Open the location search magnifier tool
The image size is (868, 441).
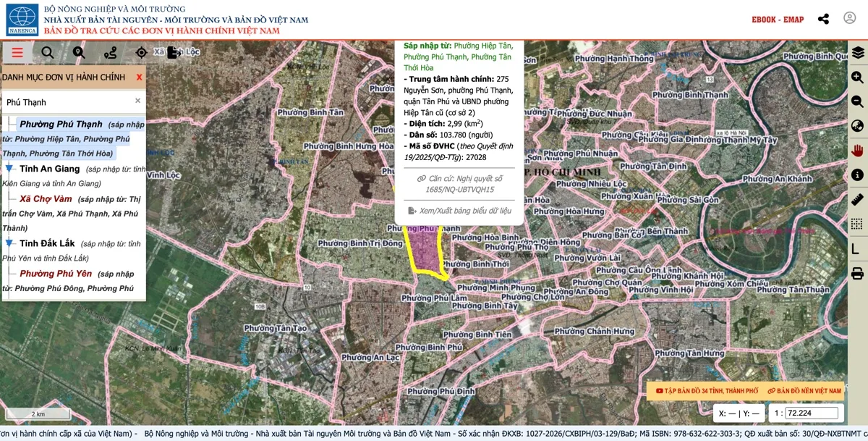coord(79,52)
